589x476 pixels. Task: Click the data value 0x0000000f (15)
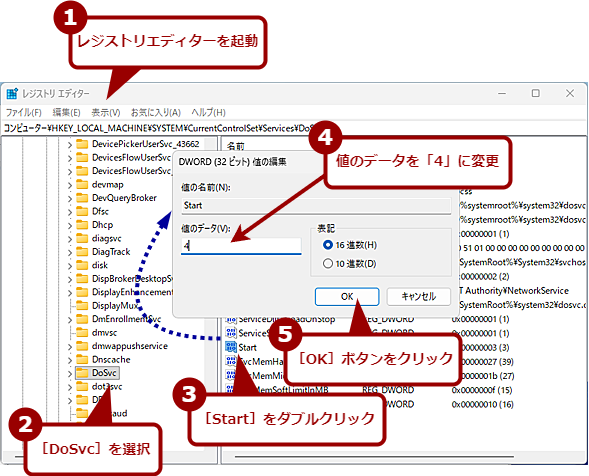click(482, 390)
